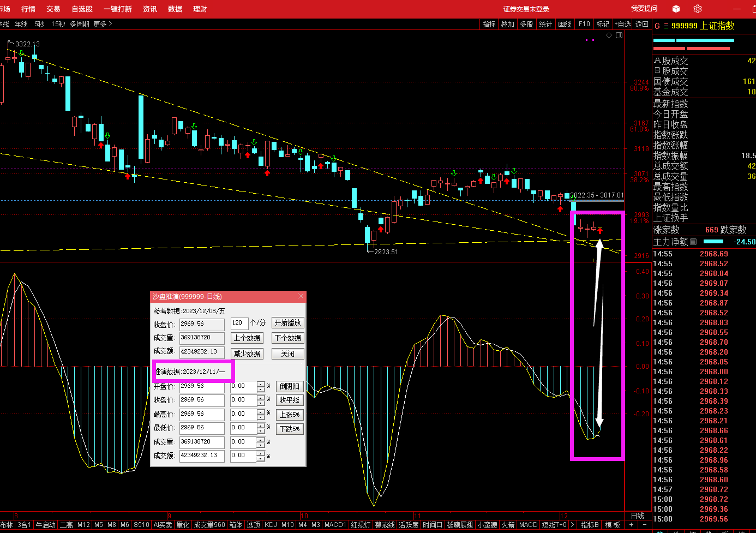Expand more indicator tabs with right chevron
Screen dimensions: 756x533
(x=572, y=525)
